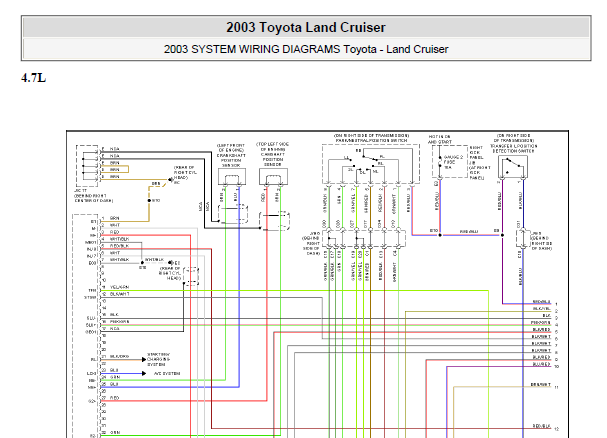Click the 'GRN' wire label at pin 24
Screen dimensions: 607x438
coord(115,377)
